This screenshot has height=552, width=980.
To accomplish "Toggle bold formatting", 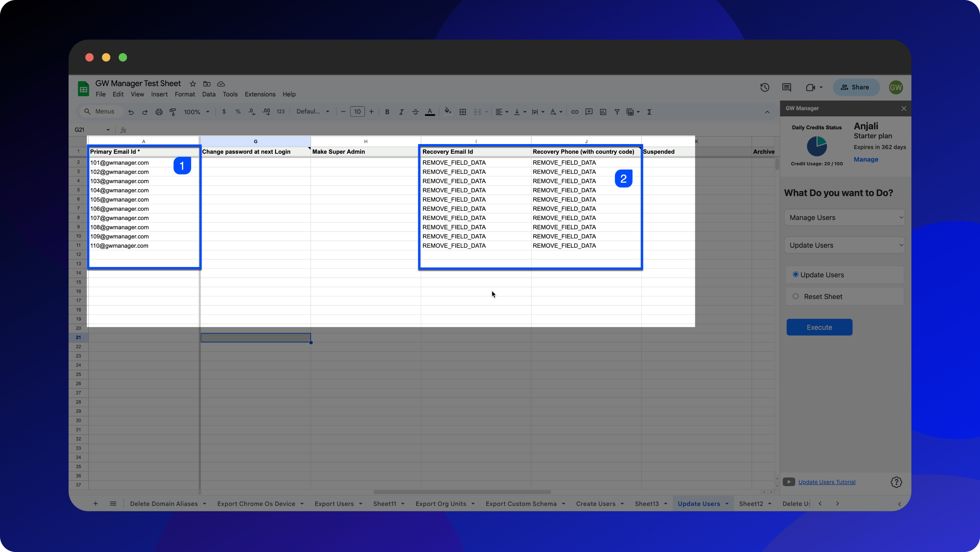I will pos(387,112).
